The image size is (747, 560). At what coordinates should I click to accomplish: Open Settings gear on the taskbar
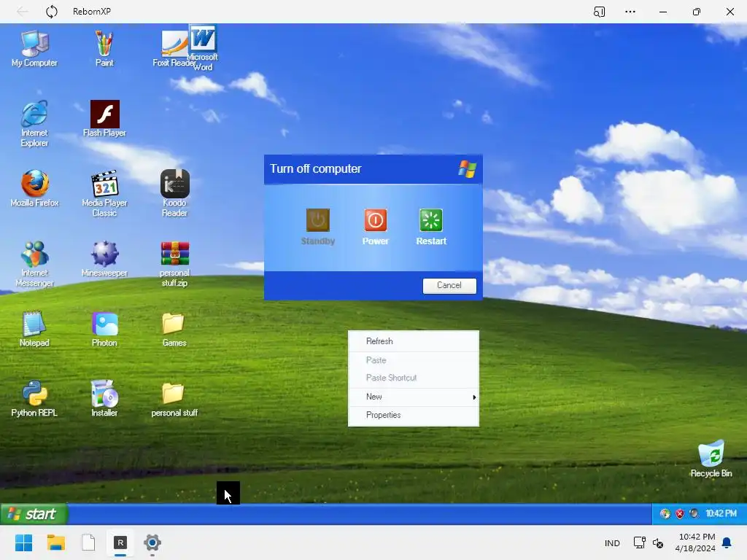(152, 542)
